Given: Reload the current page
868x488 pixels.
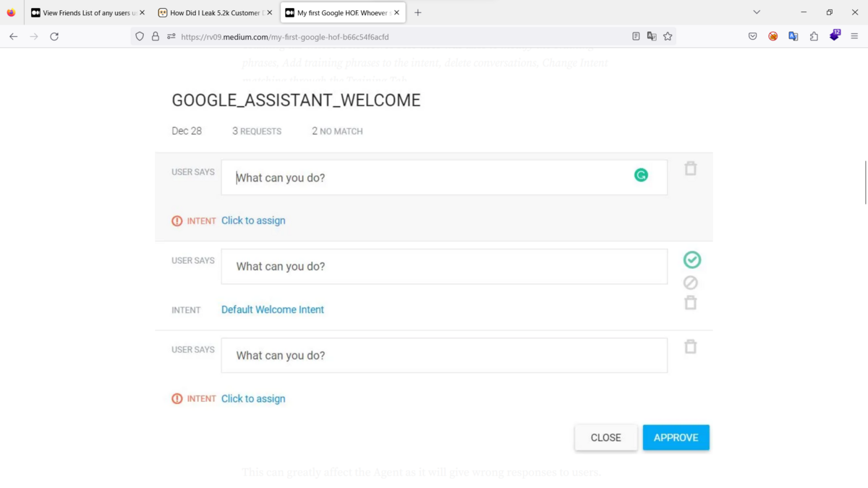Looking at the screenshot, I should [54, 36].
